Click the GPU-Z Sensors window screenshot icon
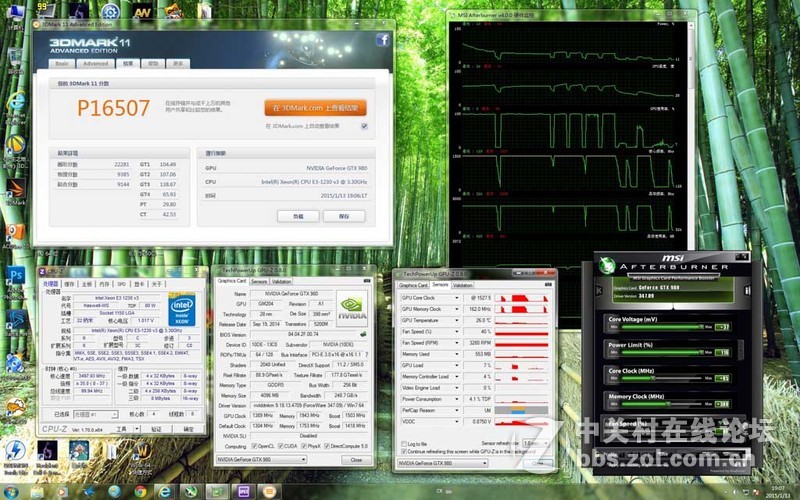The image size is (800, 500). point(548,285)
